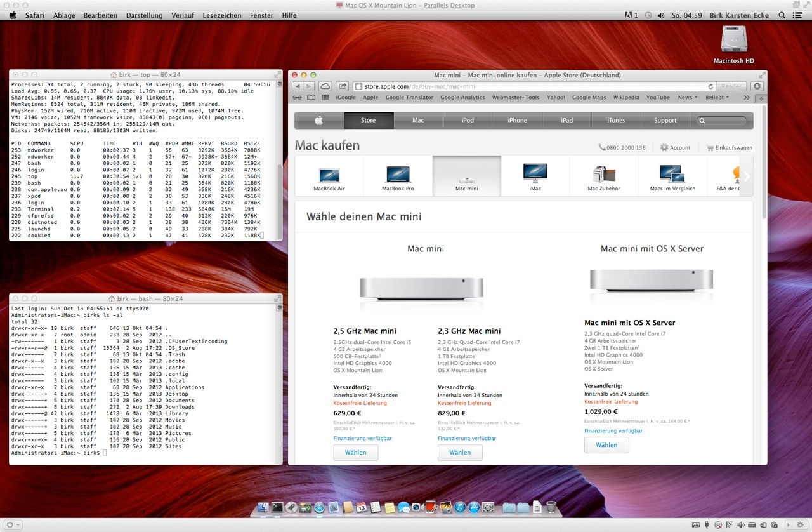Click Safari's URL address field
Screen dimensions: 812x532
(x=534, y=86)
